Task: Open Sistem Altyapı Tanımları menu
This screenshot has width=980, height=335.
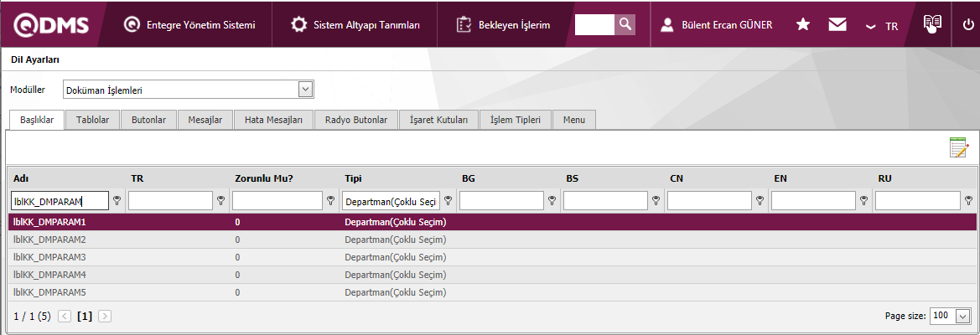Action: (x=355, y=24)
